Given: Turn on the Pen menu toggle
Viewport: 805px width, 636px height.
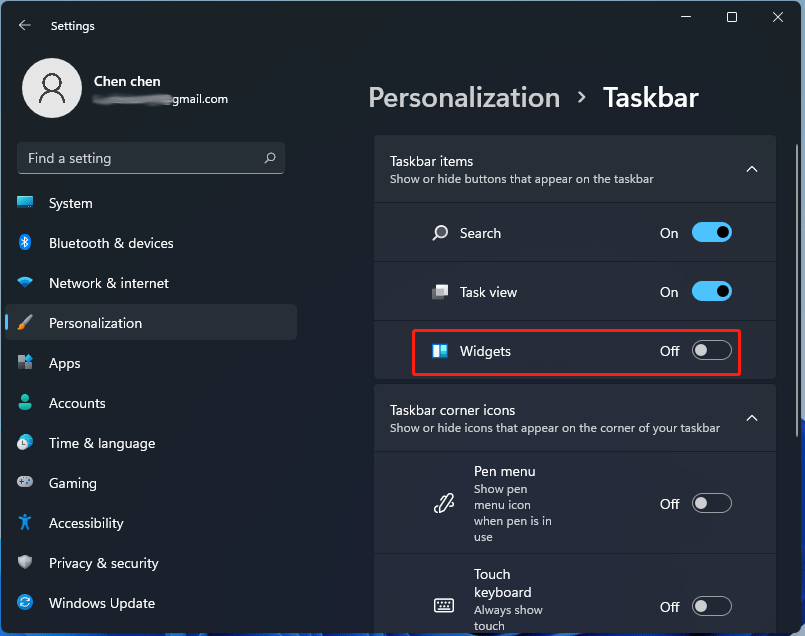Looking at the screenshot, I should coord(711,504).
